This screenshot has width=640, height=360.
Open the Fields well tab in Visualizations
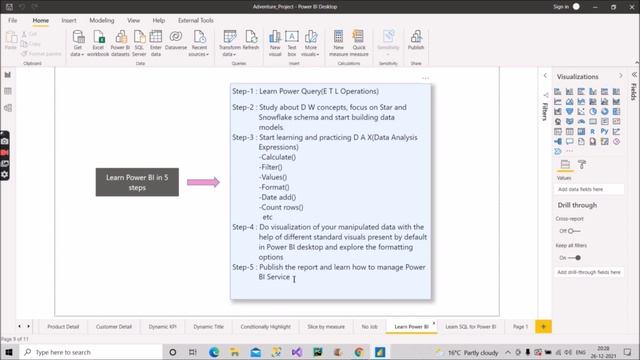click(565, 164)
